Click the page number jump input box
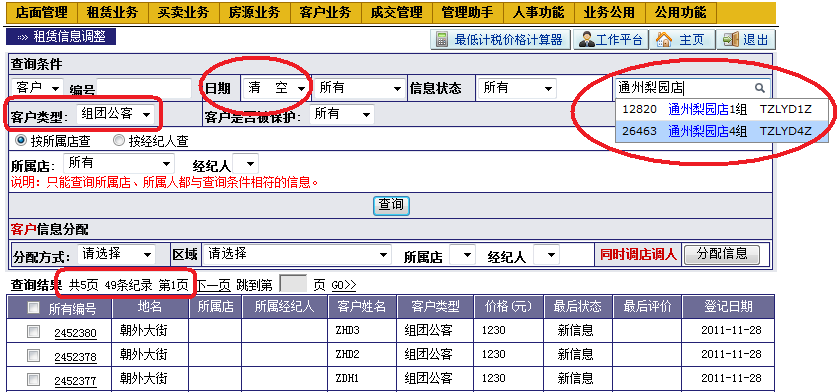 click(x=294, y=284)
